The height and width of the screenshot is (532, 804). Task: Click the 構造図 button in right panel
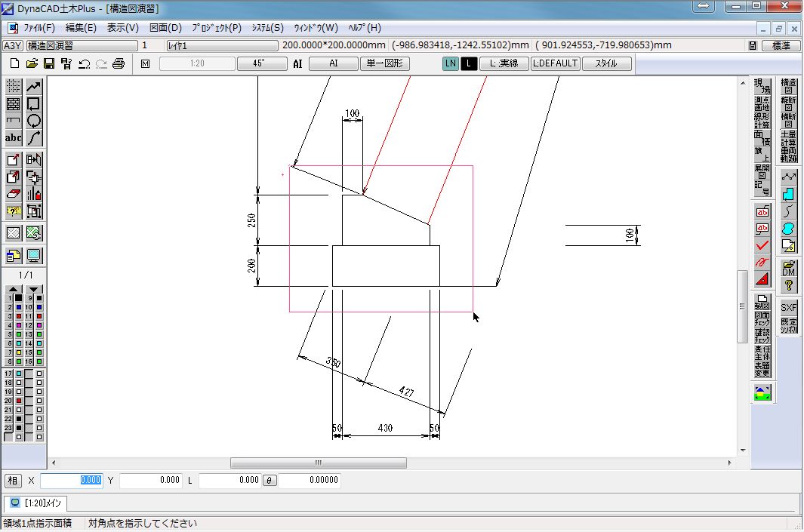point(789,86)
